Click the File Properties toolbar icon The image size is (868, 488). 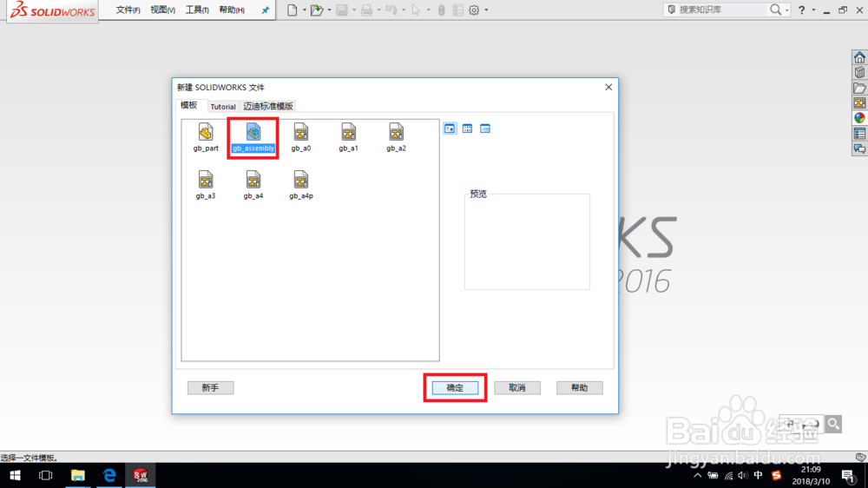pyautogui.click(x=457, y=10)
